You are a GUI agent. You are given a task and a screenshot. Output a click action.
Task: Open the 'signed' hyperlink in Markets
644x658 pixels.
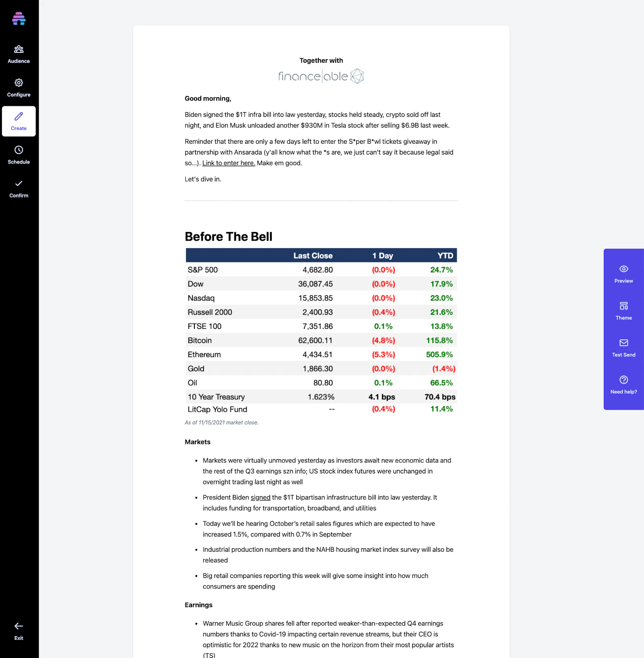(x=260, y=497)
